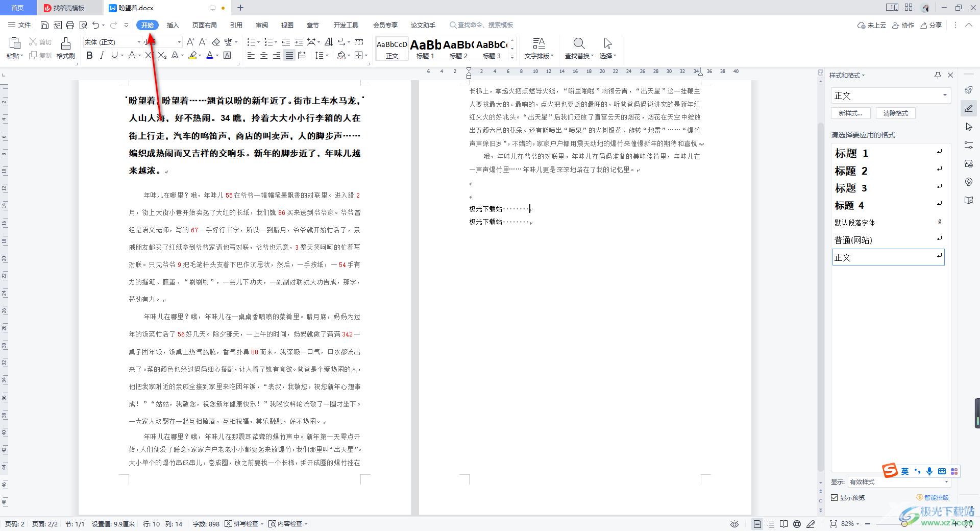This screenshot has height=531, width=980.
Task: Click the Collaborate (协作) button
Action: point(903,25)
